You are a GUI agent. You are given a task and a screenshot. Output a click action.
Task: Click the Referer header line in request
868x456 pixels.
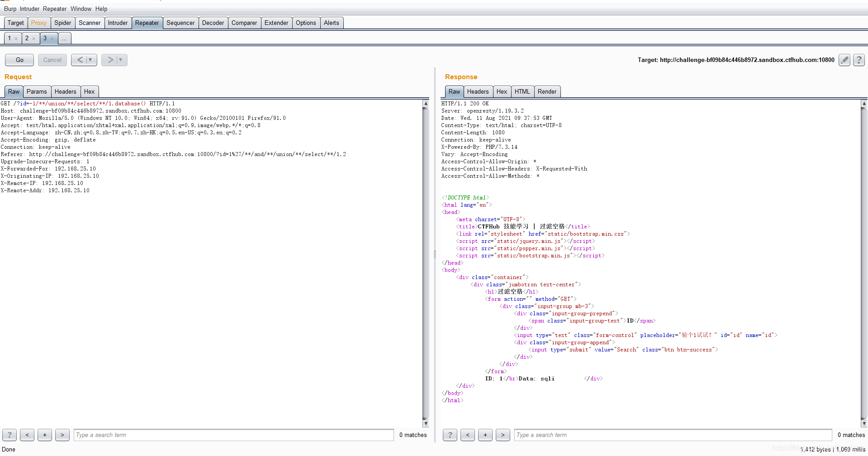pyautogui.click(x=173, y=154)
